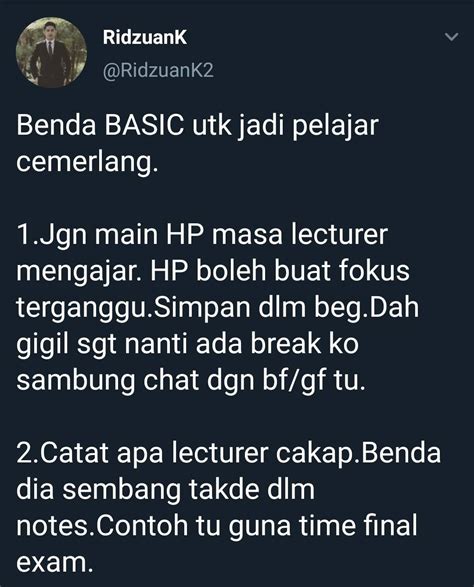Click the 'terganggu.Simpan dlm beg.Dah' line

[218, 308]
